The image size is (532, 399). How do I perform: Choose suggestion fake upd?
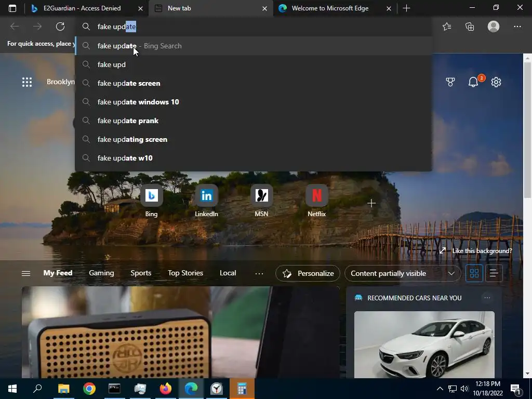pyautogui.click(x=254, y=64)
